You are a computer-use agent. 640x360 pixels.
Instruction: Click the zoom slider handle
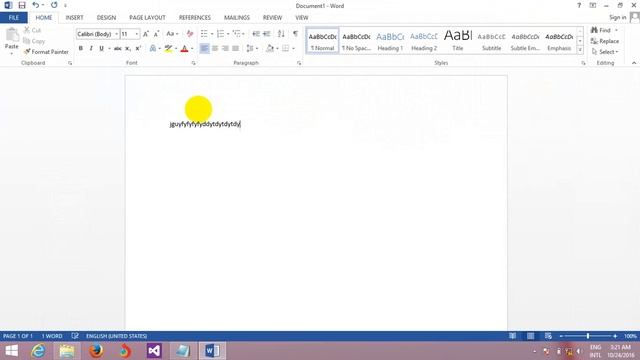coord(588,336)
